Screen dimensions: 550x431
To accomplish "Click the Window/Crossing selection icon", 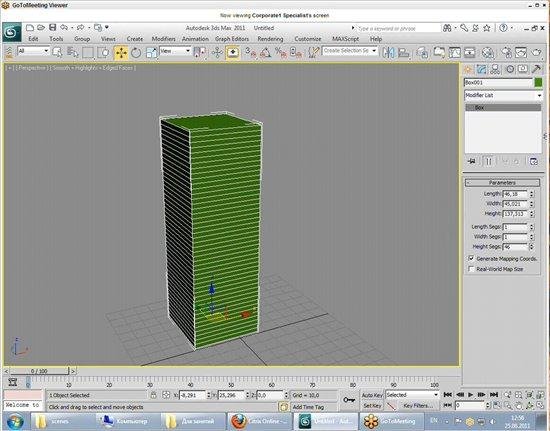I will point(103,53).
